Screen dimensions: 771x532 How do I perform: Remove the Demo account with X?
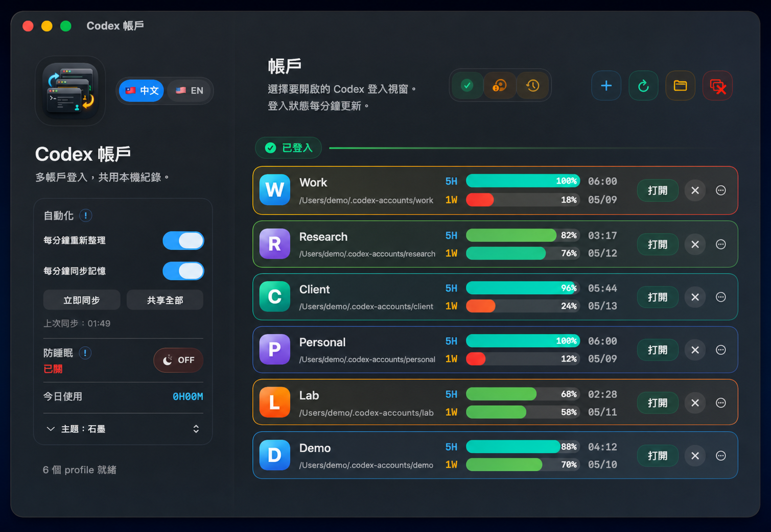point(695,455)
